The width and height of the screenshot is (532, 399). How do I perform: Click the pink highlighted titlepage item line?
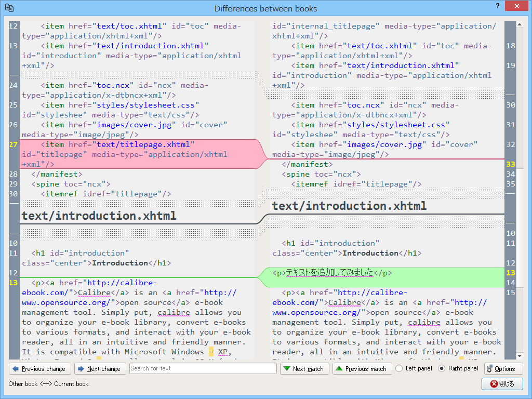pyautogui.click(x=137, y=154)
